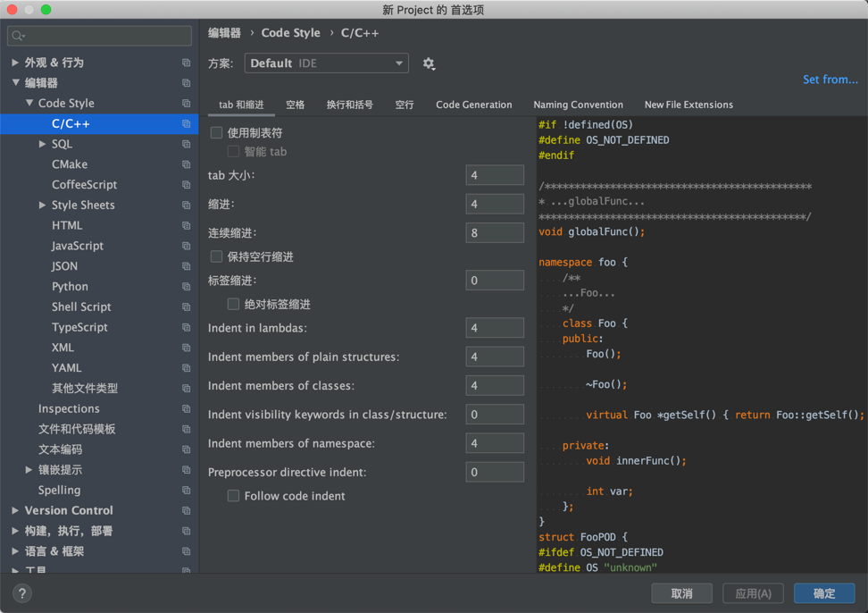The height and width of the screenshot is (613, 868).
Task: Click the indicator icon next to Code Style
Action: pyautogui.click(x=185, y=103)
